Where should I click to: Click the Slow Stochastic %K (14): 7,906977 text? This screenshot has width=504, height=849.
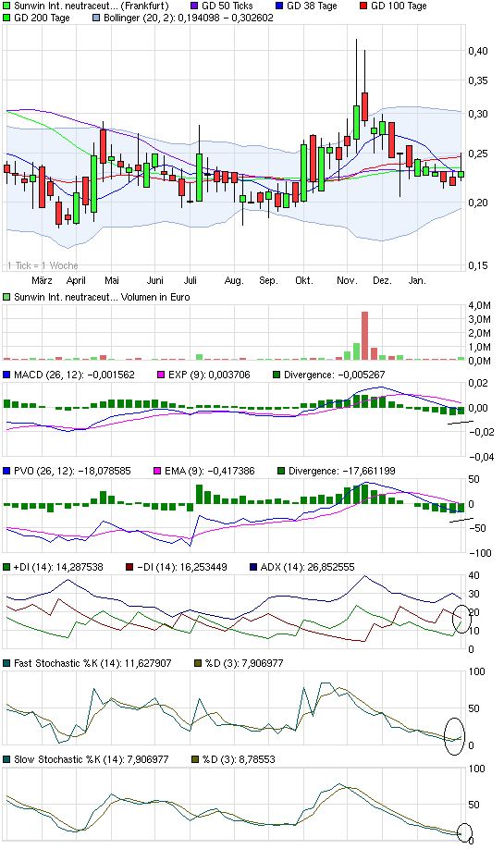point(91,759)
